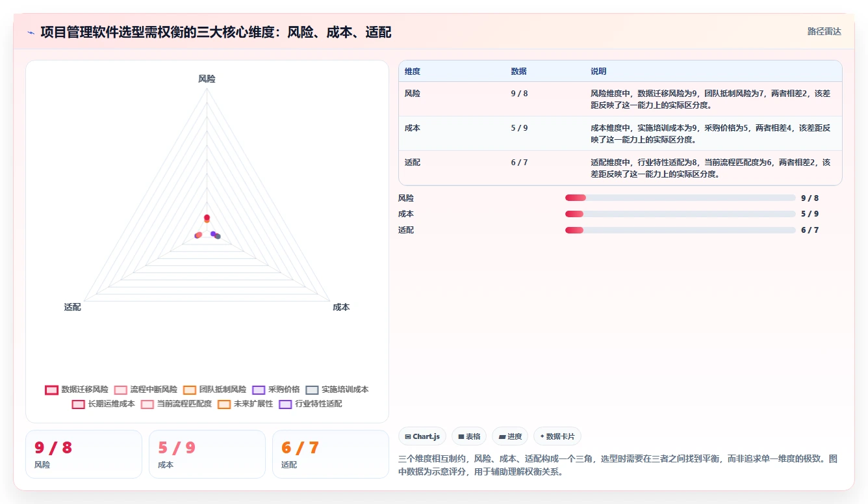This screenshot has width=868, height=504.
Task: Select the Chart.js chip
Action: tap(422, 436)
